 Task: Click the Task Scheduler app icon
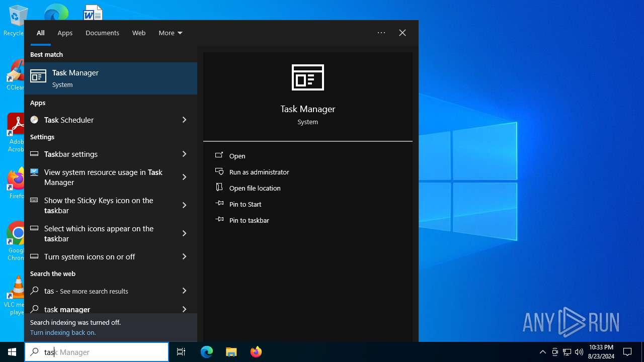[x=34, y=120]
